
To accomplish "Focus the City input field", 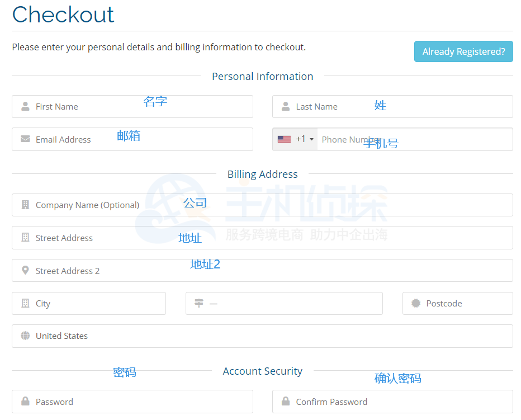I will 89,303.
